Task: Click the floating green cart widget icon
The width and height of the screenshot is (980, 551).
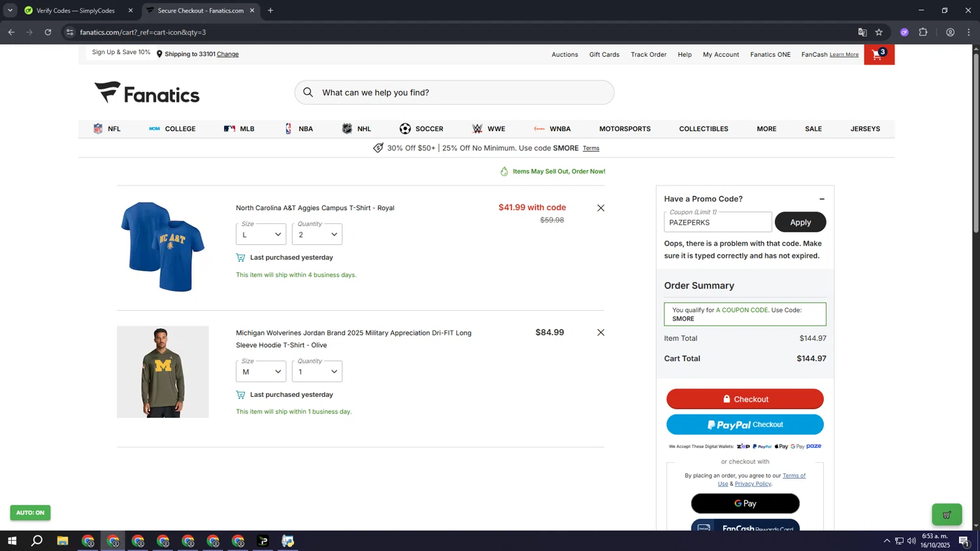Action: click(947, 515)
